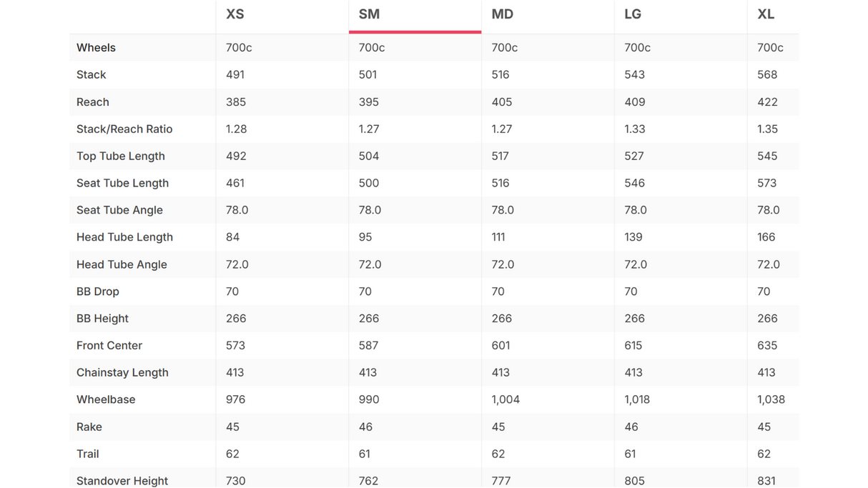This screenshot has width=868, height=488.
Task: Select the XS size column header
Action: click(x=235, y=14)
